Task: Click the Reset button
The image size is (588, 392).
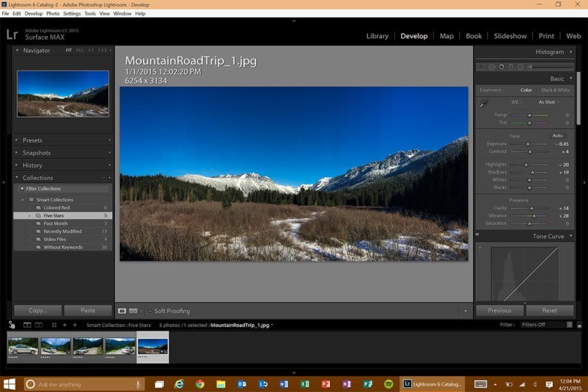Action: tap(550, 310)
